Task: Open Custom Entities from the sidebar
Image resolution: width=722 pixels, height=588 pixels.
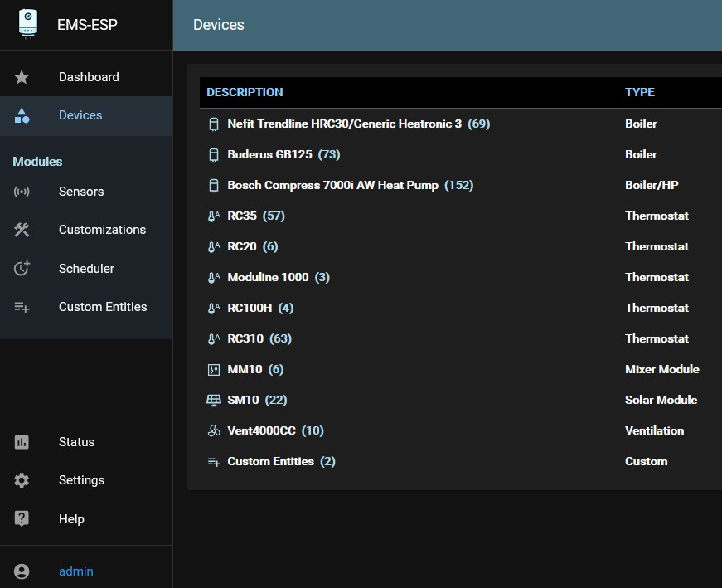Action: 86,307
